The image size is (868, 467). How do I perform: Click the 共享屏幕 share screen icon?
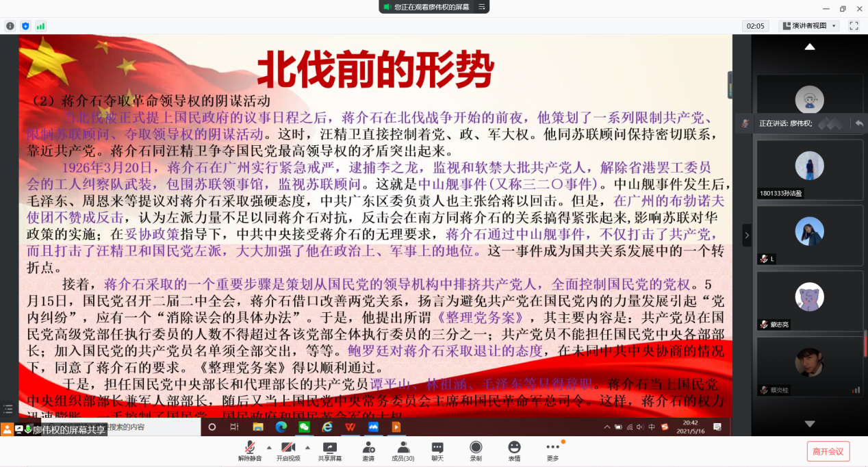329,451
